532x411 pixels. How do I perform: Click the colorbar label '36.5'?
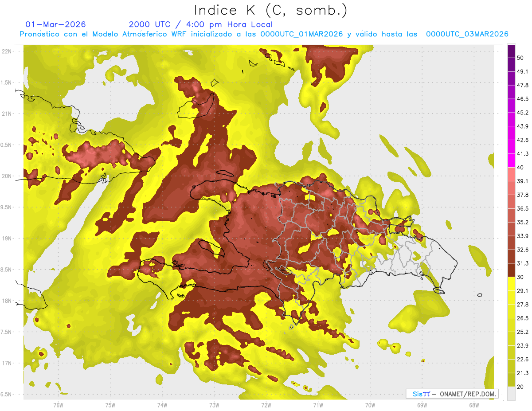(523, 209)
